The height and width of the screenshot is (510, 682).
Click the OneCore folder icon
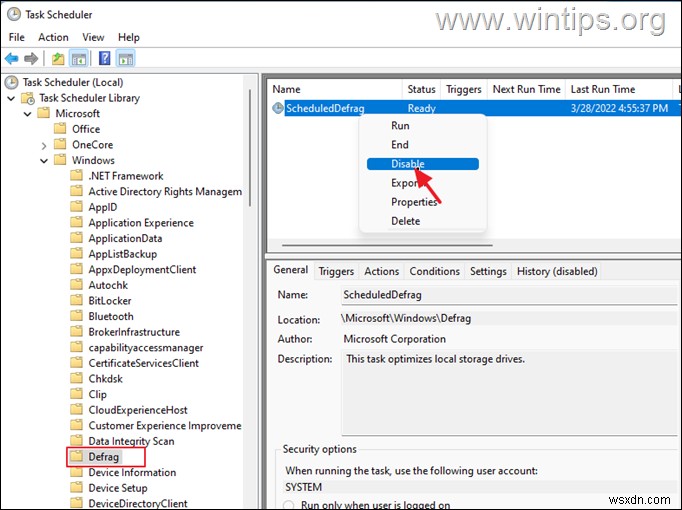60,144
